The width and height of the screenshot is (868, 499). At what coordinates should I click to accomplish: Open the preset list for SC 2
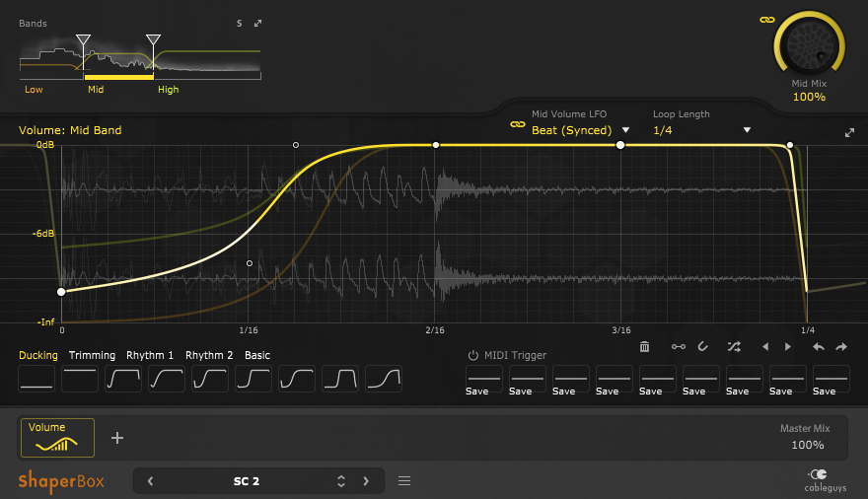tap(404, 481)
